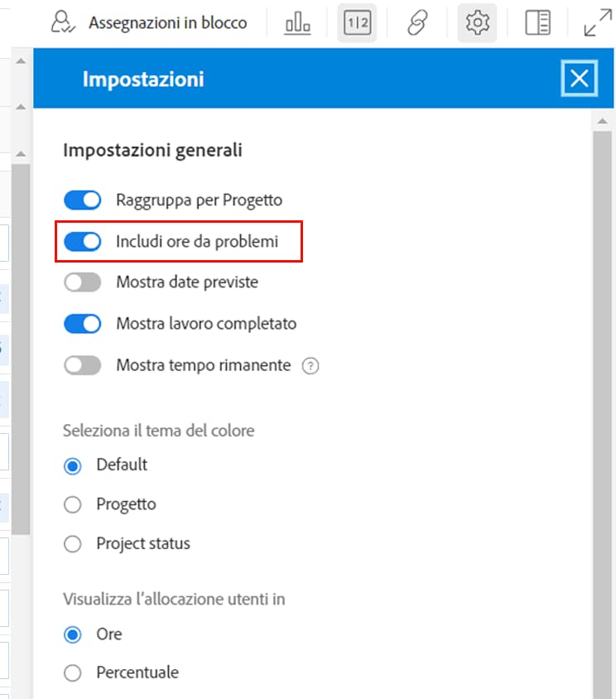
Task: Collapse the topmost left sidebar arrow
Action: click(x=21, y=61)
